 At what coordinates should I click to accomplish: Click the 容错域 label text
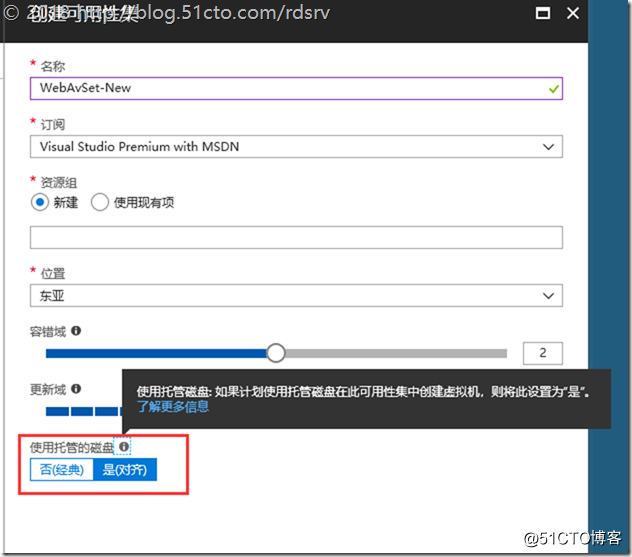click(48, 331)
